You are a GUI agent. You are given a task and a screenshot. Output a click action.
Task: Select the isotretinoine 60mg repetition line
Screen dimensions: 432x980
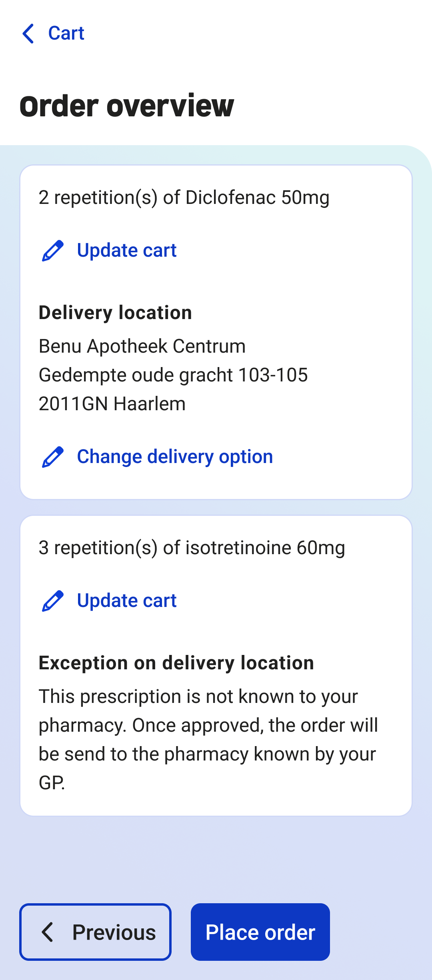192,548
